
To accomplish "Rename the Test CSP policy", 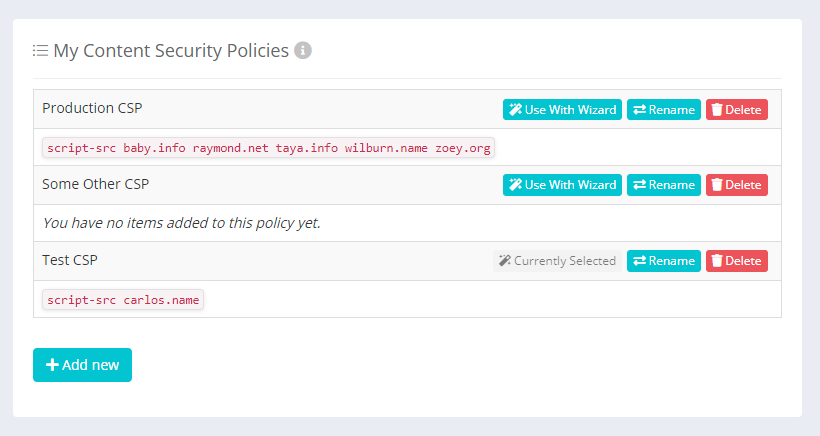I will [x=663, y=261].
